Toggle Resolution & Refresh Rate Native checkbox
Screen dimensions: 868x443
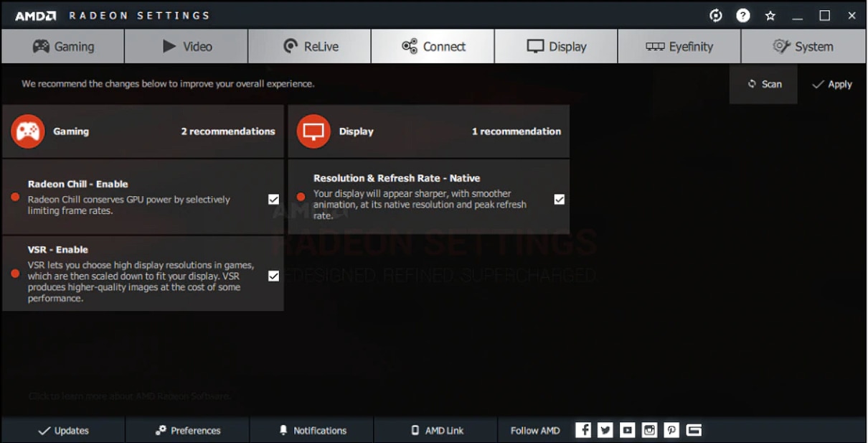[x=560, y=199]
